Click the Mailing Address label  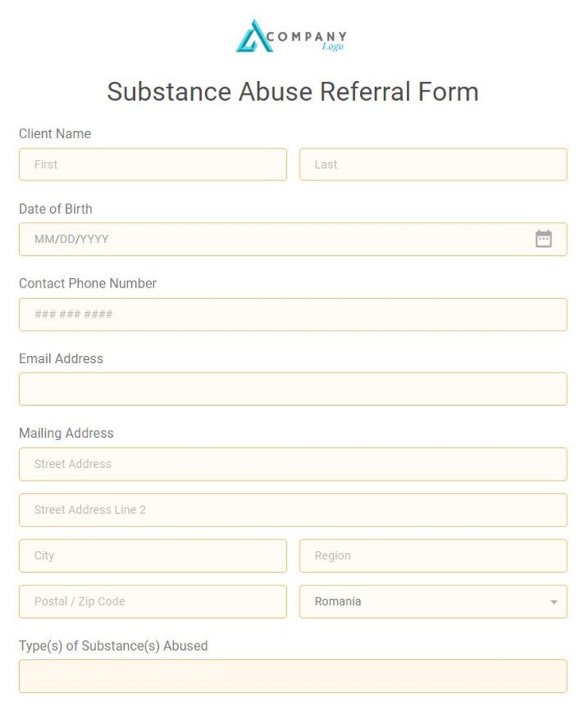tap(66, 433)
